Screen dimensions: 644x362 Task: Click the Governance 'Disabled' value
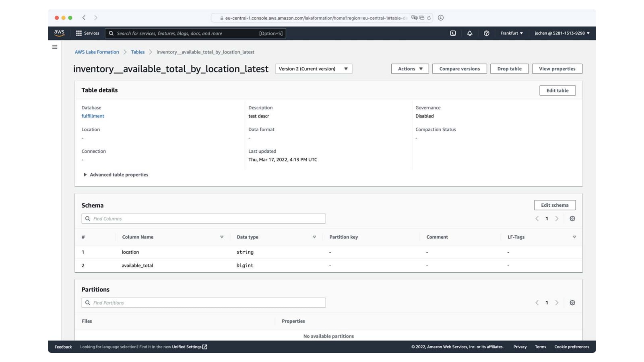(425, 116)
